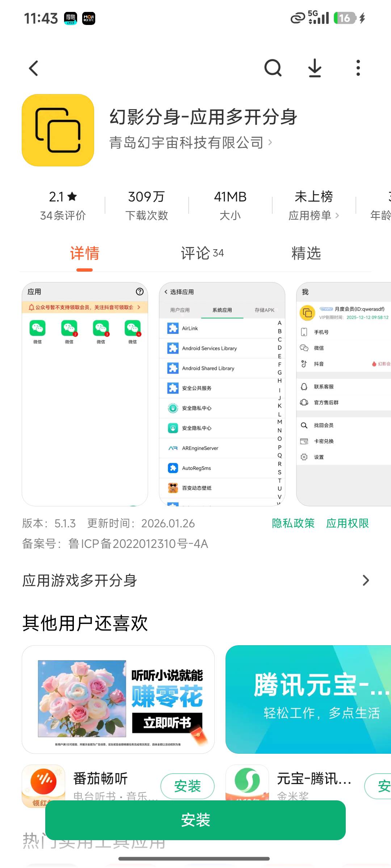Tap the big green 安装 button
This screenshot has width=391, height=868.
coord(195,820)
